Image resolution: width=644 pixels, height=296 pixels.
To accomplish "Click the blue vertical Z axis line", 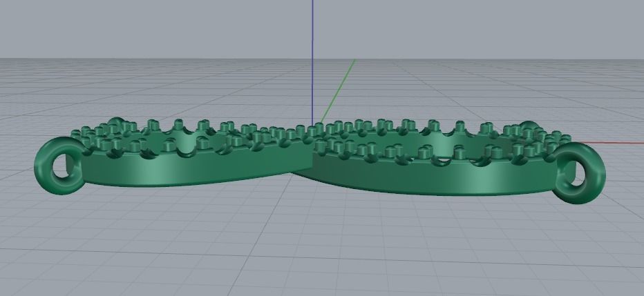I will click(x=312, y=61).
